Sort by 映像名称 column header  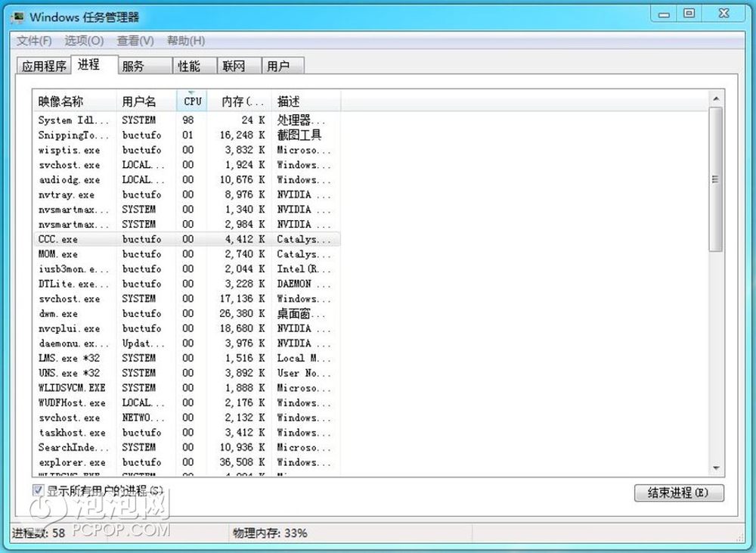tap(74, 101)
